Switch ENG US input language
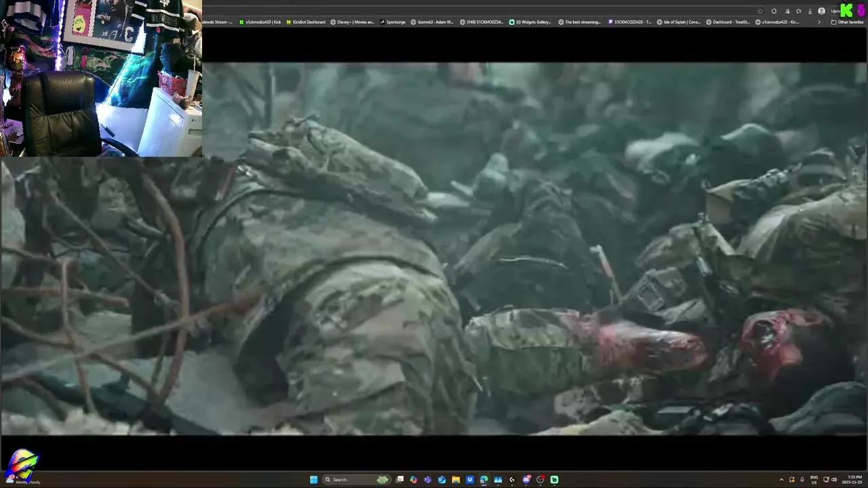The height and width of the screenshot is (488, 868). [814, 479]
